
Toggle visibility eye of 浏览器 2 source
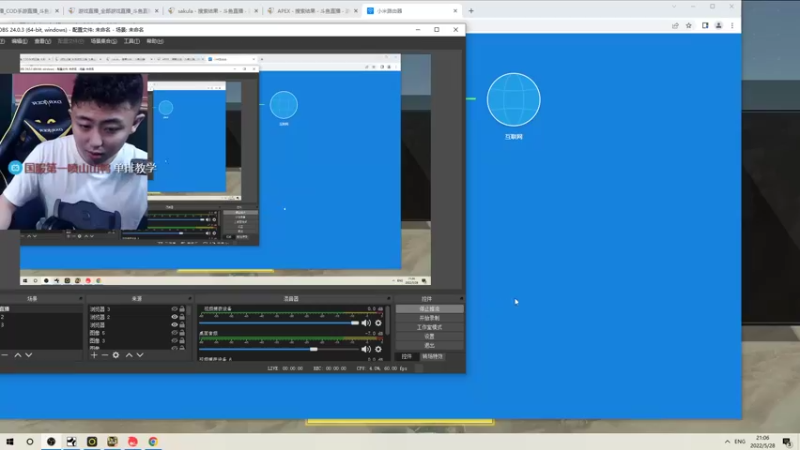(174, 317)
